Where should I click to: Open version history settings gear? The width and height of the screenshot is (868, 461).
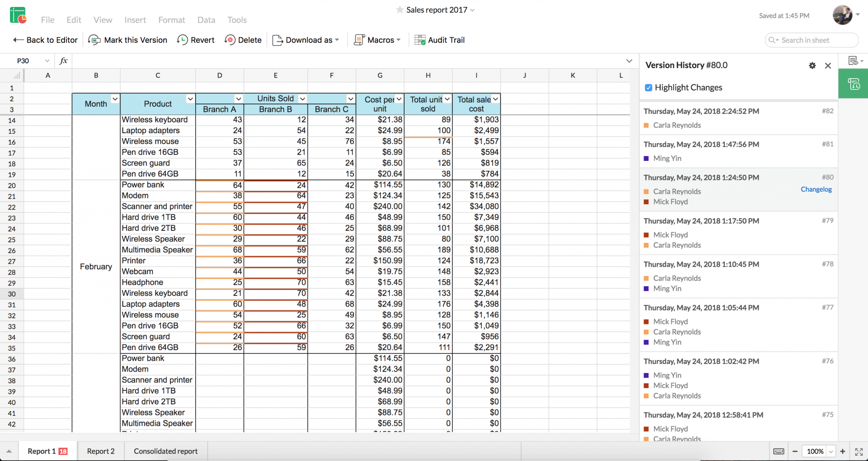click(x=812, y=65)
